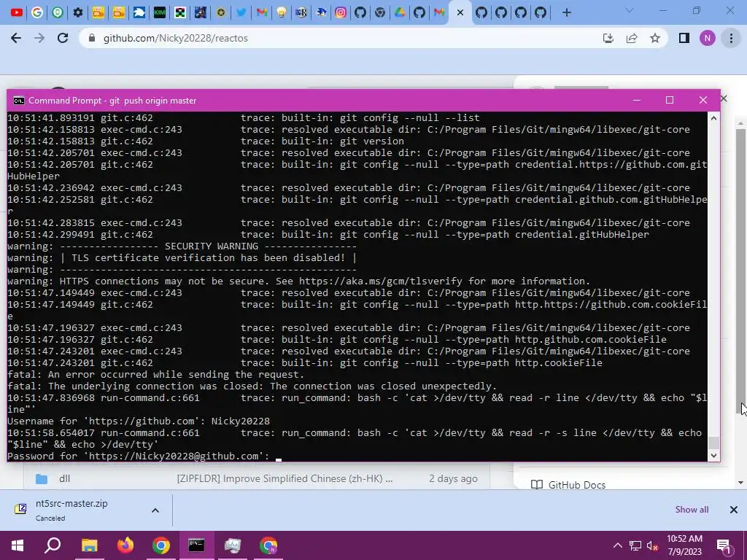Switch to the Google Drive tab
The image size is (747, 560).
[400, 12]
